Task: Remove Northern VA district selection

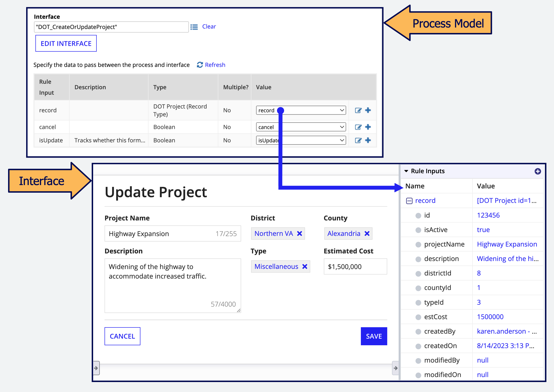Action: pyautogui.click(x=300, y=233)
